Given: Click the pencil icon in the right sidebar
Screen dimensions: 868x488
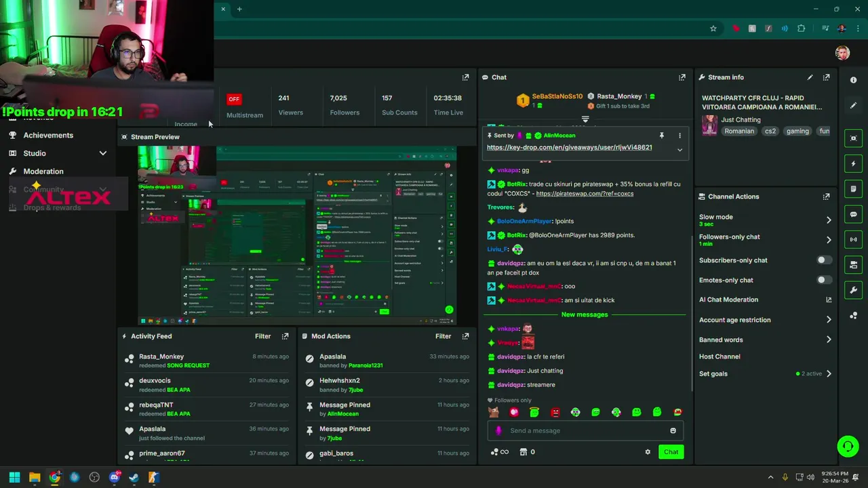Looking at the screenshot, I should [x=853, y=106].
